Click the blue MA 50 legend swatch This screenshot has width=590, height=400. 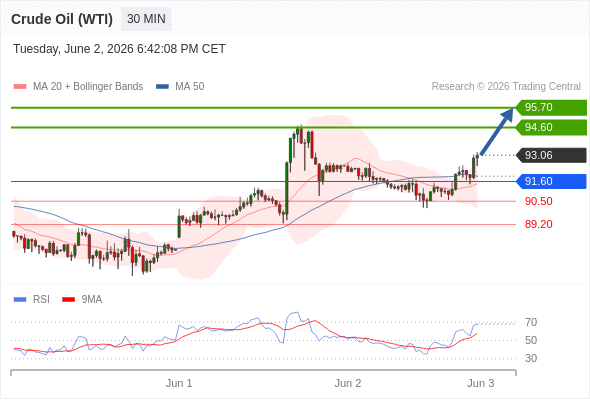pyautogui.click(x=162, y=87)
